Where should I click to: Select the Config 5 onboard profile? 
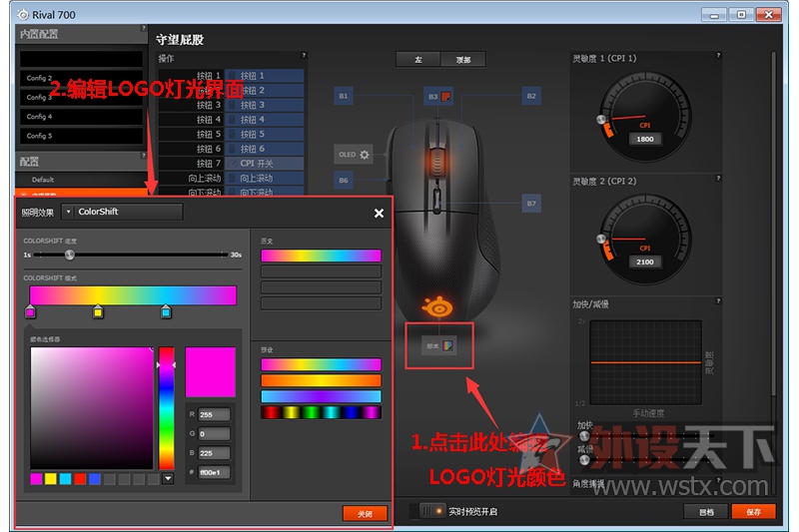pyautogui.click(x=82, y=136)
